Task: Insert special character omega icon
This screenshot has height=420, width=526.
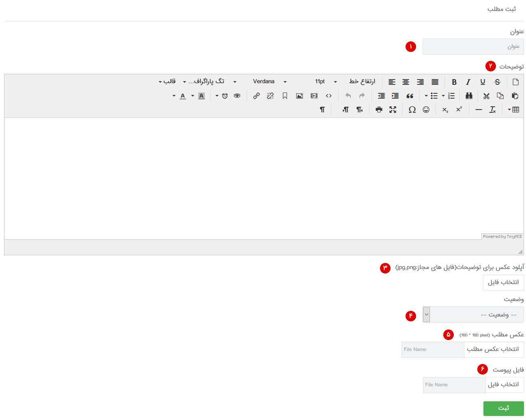Action: pyautogui.click(x=412, y=110)
